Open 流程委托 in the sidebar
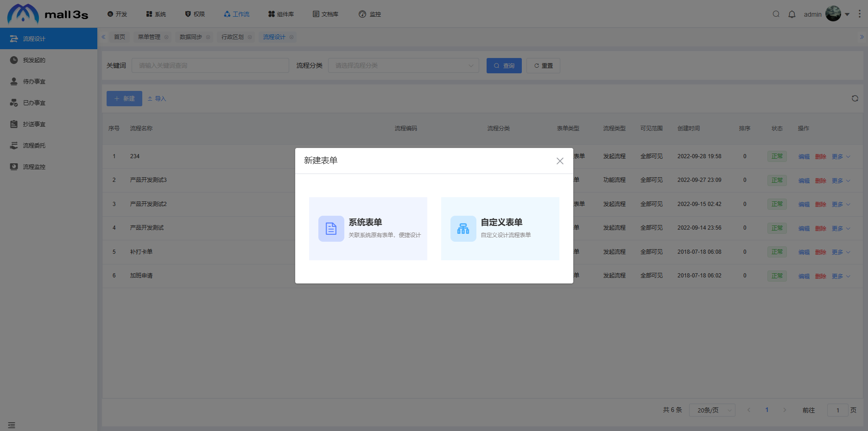 click(49, 145)
